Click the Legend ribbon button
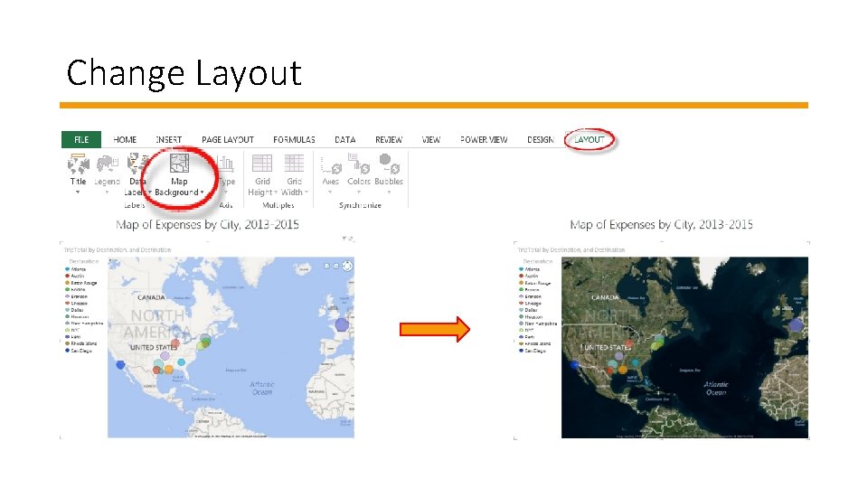868x488 pixels. 107,174
